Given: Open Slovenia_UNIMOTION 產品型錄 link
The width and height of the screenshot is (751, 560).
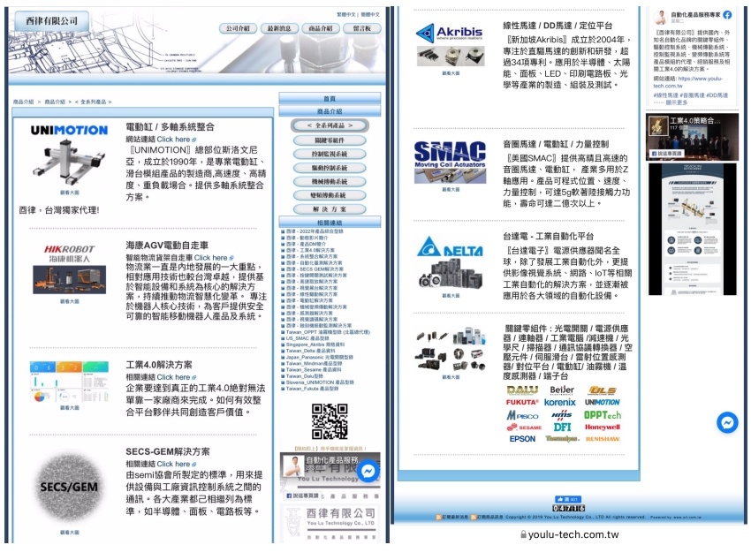Looking at the screenshot, I should (320, 382).
